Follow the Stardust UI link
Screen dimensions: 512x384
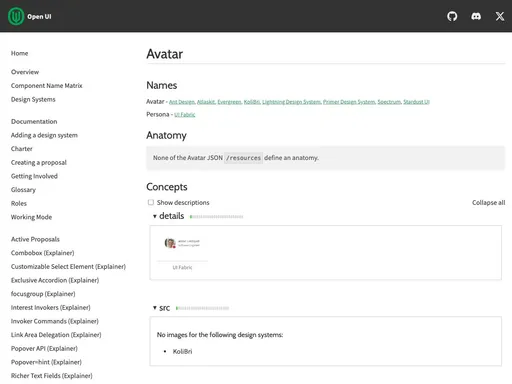coord(416,102)
